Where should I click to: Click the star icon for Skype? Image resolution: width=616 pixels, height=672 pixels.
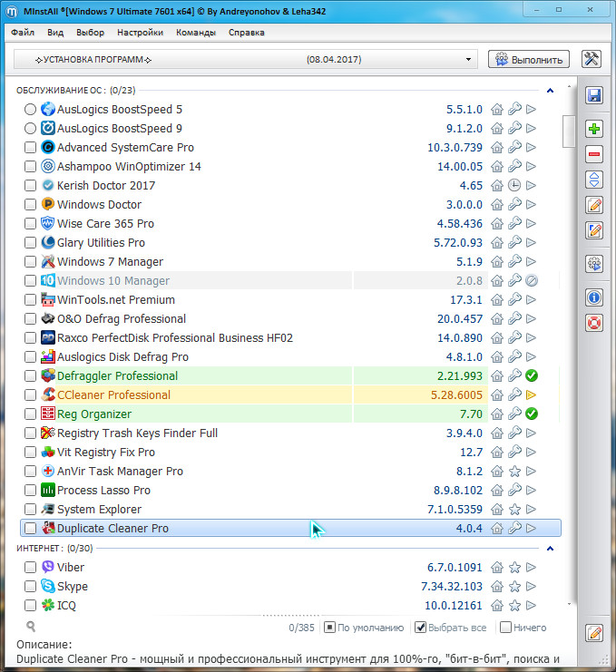pyautogui.click(x=514, y=586)
